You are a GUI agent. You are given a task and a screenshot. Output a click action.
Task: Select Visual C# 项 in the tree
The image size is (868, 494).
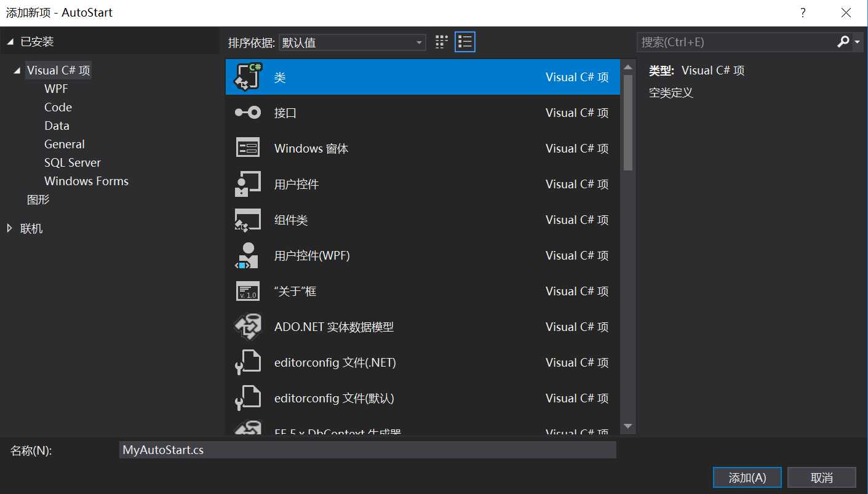[x=58, y=70]
